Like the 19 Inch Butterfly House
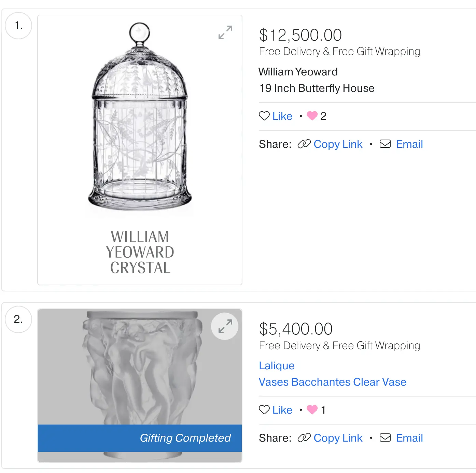 tap(282, 116)
